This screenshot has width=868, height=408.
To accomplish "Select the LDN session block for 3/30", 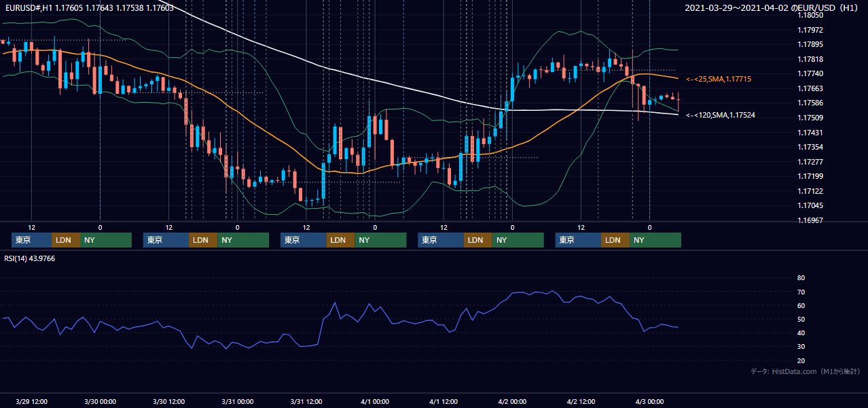I will tap(202, 240).
